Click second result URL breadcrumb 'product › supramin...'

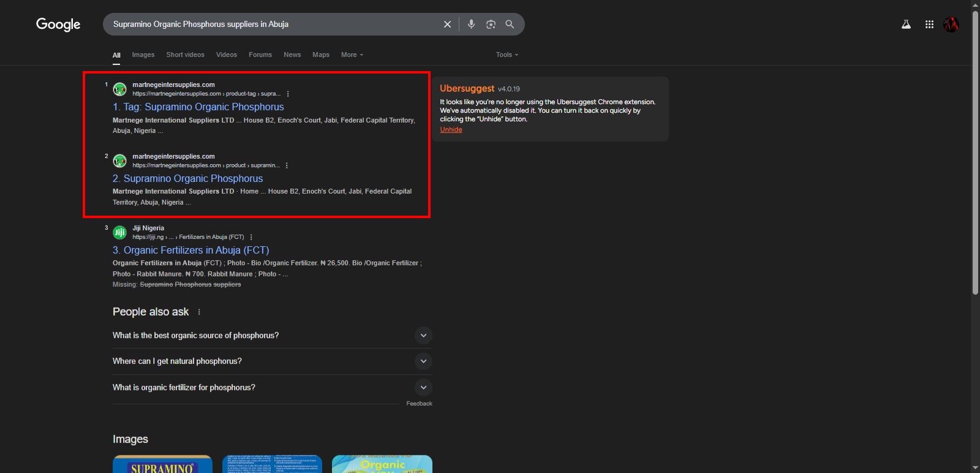click(x=252, y=165)
